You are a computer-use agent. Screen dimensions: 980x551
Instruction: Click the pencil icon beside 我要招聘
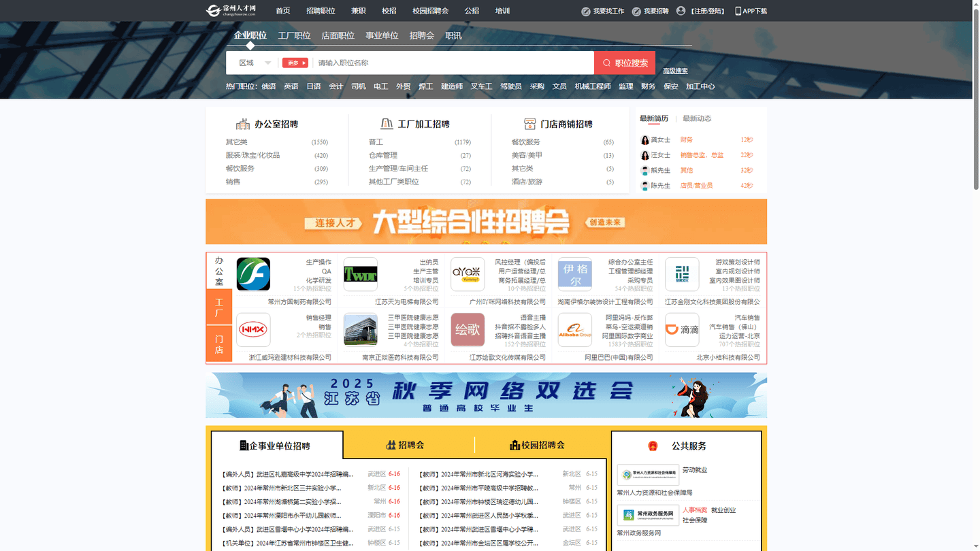click(x=636, y=11)
